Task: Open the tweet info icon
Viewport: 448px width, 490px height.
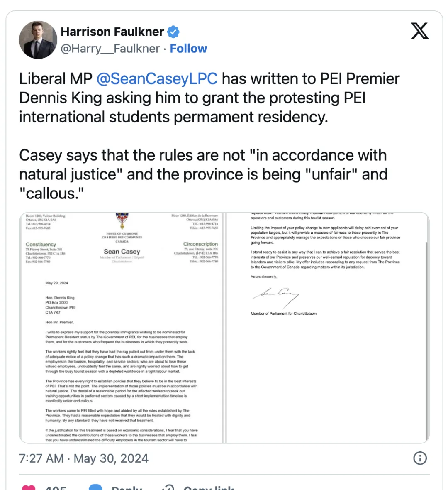Action: pyautogui.click(x=420, y=458)
